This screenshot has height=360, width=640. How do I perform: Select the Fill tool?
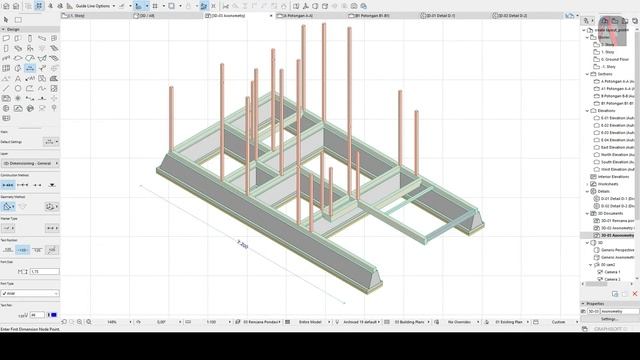[x=54, y=78]
